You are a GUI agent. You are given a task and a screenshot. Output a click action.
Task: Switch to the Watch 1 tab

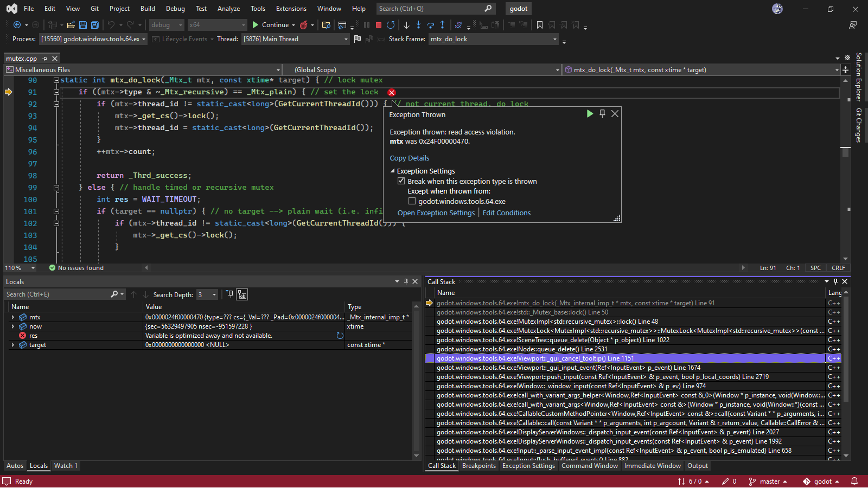click(x=66, y=466)
